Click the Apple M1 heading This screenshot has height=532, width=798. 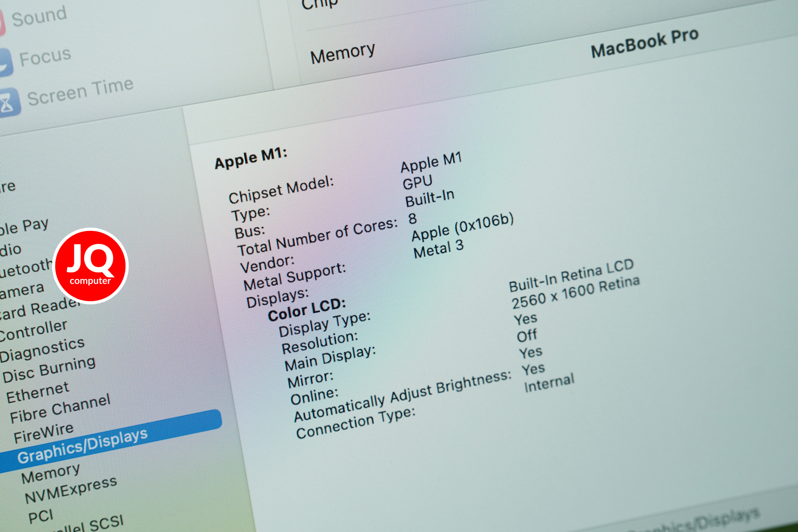tap(251, 158)
